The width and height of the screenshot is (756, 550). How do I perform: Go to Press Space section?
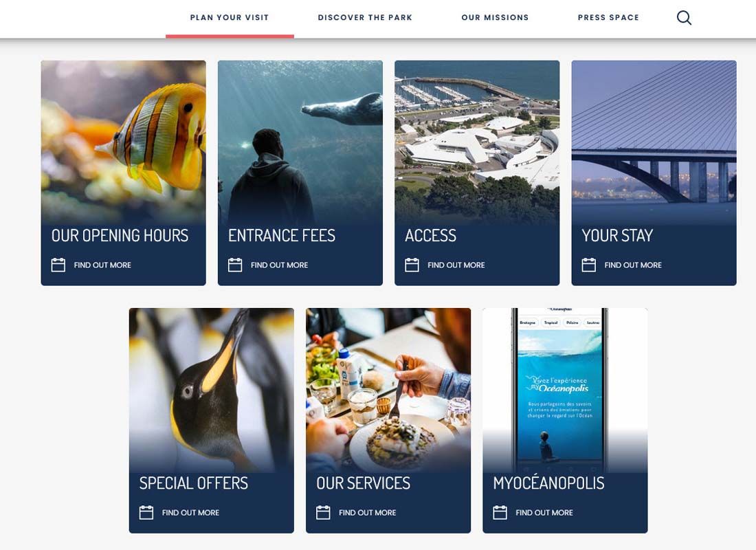point(608,17)
